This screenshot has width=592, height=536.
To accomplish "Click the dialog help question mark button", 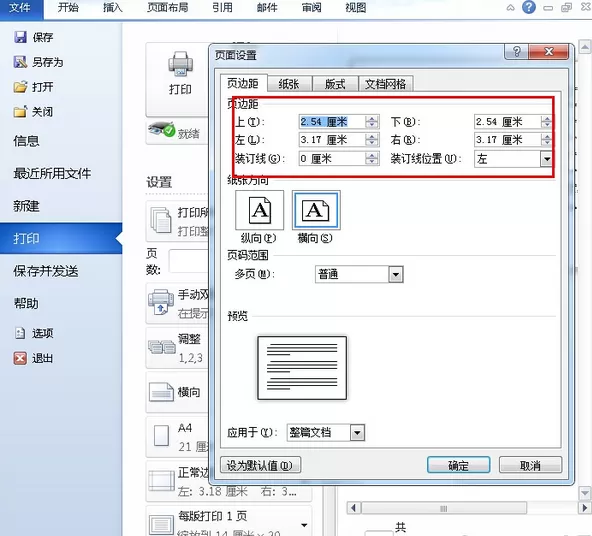I will 517,52.
